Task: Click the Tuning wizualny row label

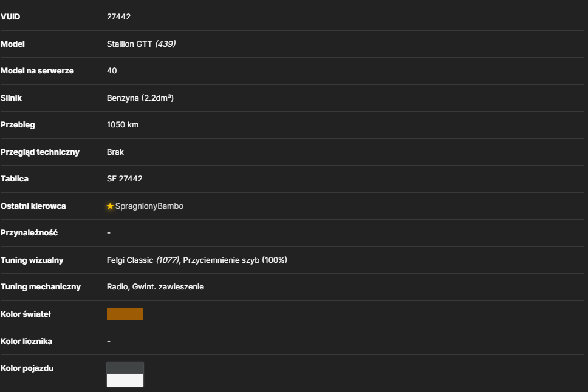Action: click(x=32, y=260)
